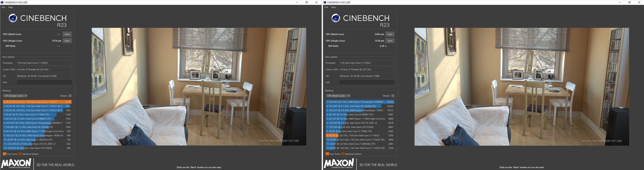Click the 1579 pts score in left window
The height and width of the screenshot is (170, 644).
(57, 41)
